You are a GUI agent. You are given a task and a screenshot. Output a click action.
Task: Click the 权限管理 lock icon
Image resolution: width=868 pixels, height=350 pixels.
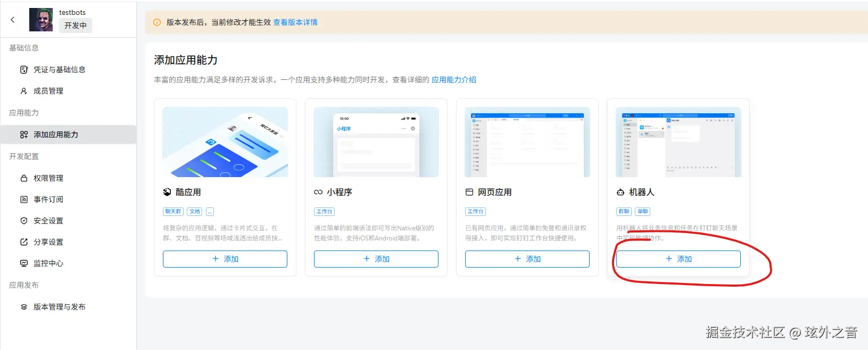[24, 178]
